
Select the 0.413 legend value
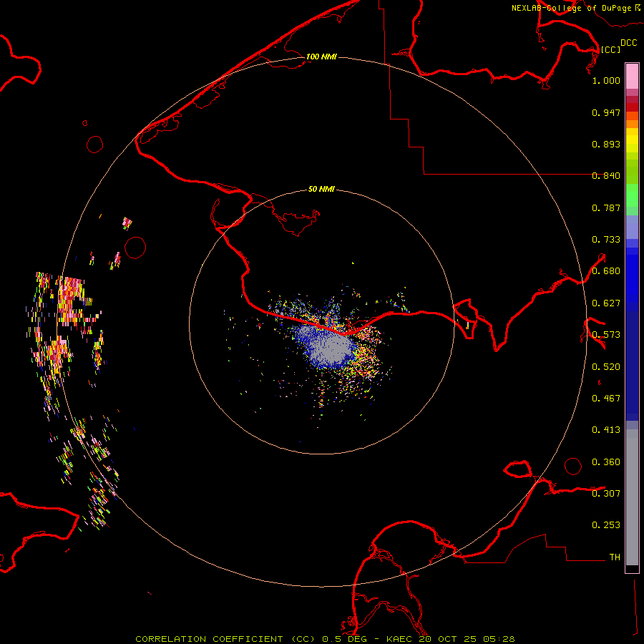[606, 430]
